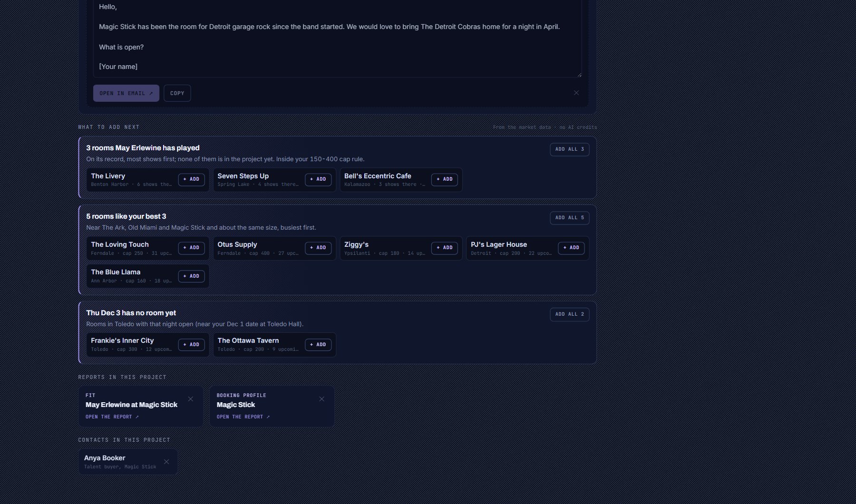Add Frankie's Inner City venue
856x504 pixels.
[191, 345]
